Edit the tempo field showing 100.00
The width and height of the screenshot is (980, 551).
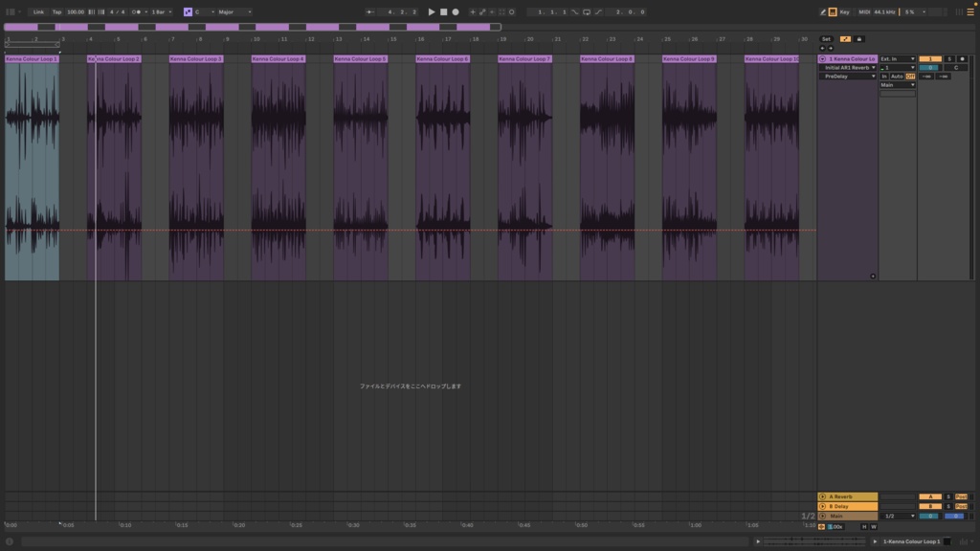click(76, 11)
